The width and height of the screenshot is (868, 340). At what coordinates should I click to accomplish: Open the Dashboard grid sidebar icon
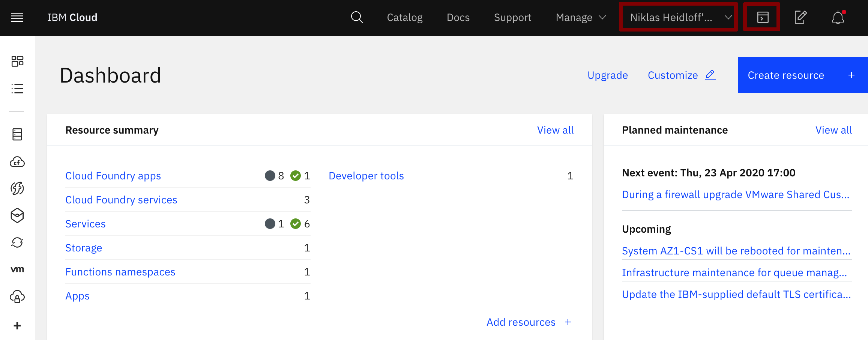[x=17, y=61]
